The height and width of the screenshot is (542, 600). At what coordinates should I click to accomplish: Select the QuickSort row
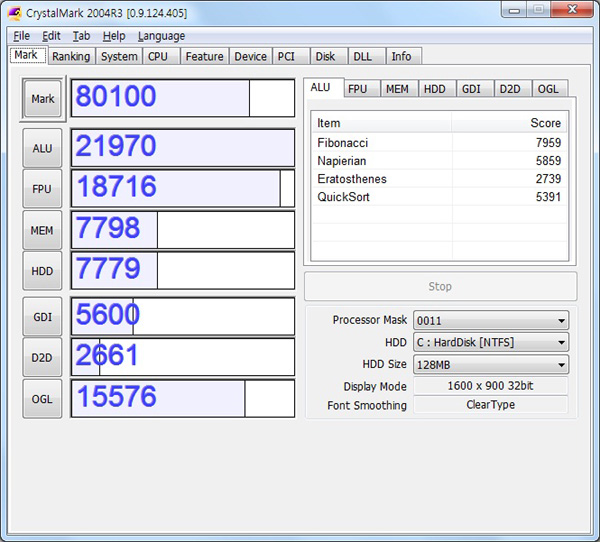point(439,197)
